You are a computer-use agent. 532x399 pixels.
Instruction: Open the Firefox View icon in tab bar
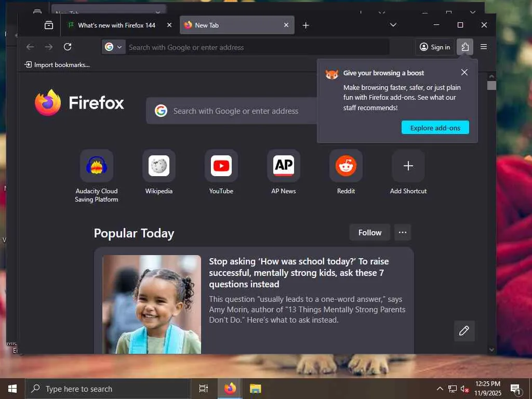pyautogui.click(x=49, y=25)
